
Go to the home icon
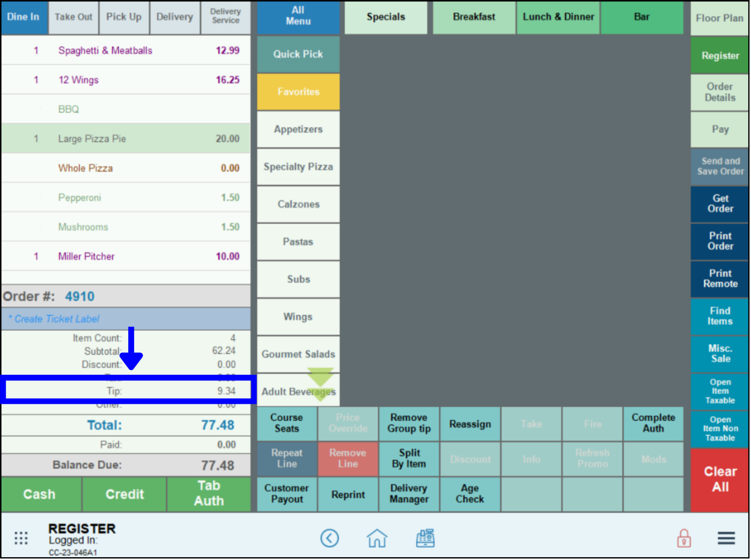coord(377,538)
